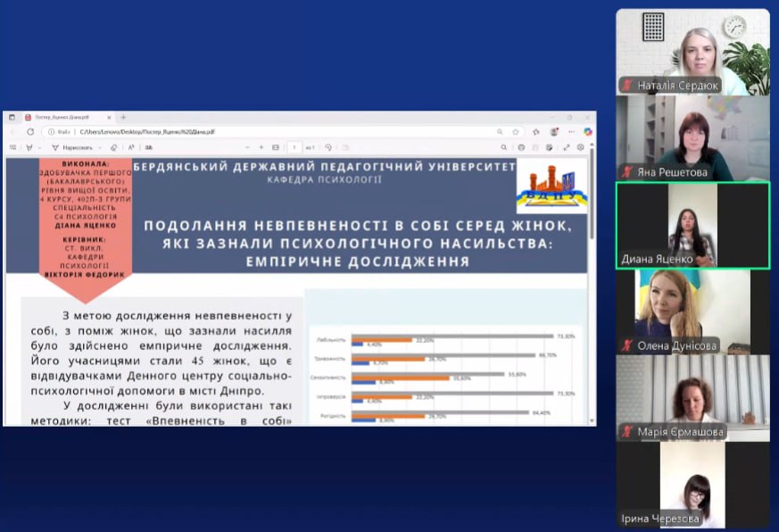This screenshot has height=532, width=779.
Task: Open the PDF translate tool
Action: 148,147
